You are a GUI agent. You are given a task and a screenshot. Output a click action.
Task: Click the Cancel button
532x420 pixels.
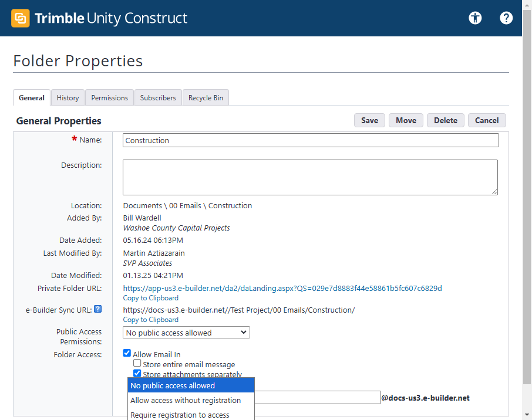(x=487, y=120)
